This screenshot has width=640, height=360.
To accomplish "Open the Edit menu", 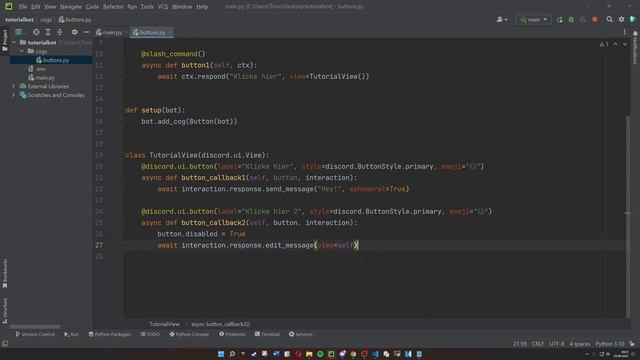I will [x=36, y=7].
